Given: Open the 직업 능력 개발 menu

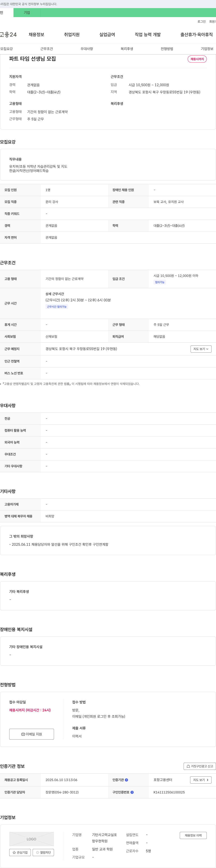Looking at the screenshot, I should tap(148, 35).
